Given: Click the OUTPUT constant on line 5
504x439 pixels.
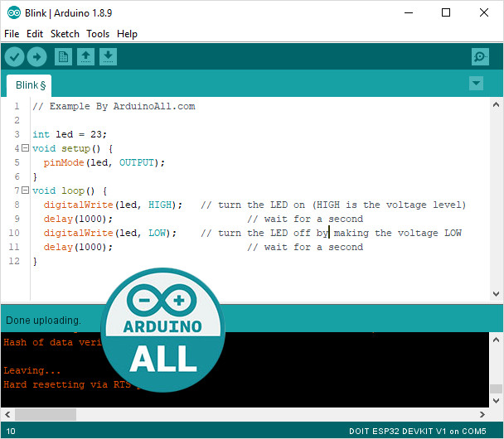Looking at the screenshot, I should 137,162.
